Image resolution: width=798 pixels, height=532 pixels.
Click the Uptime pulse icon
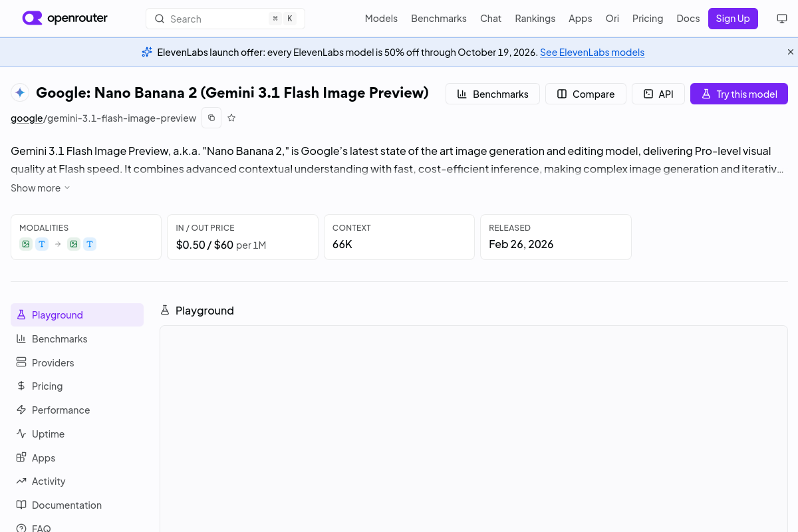click(21, 434)
